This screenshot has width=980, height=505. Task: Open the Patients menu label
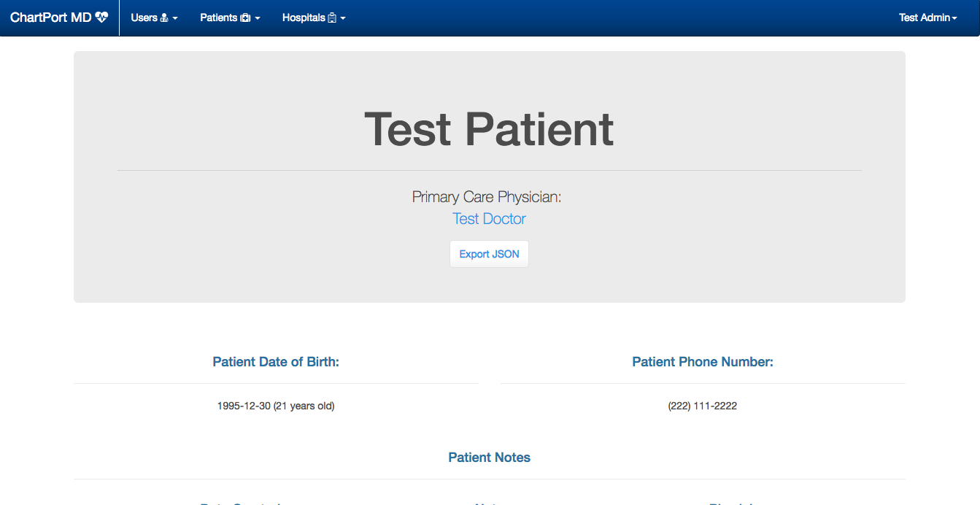pyautogui.click(x=218, y=18)
